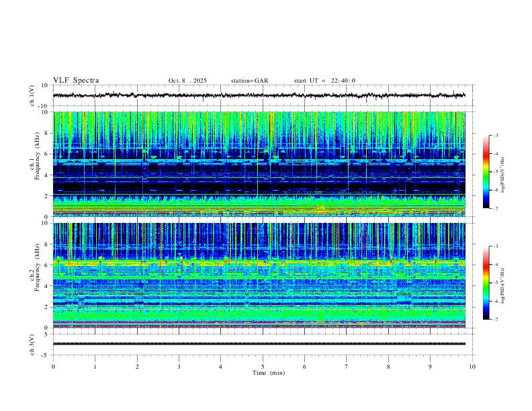Click the '4' kHz tick of ch.2 spectrogram
The width and height of the screenshot is (532, 411).
click(47, 286)
